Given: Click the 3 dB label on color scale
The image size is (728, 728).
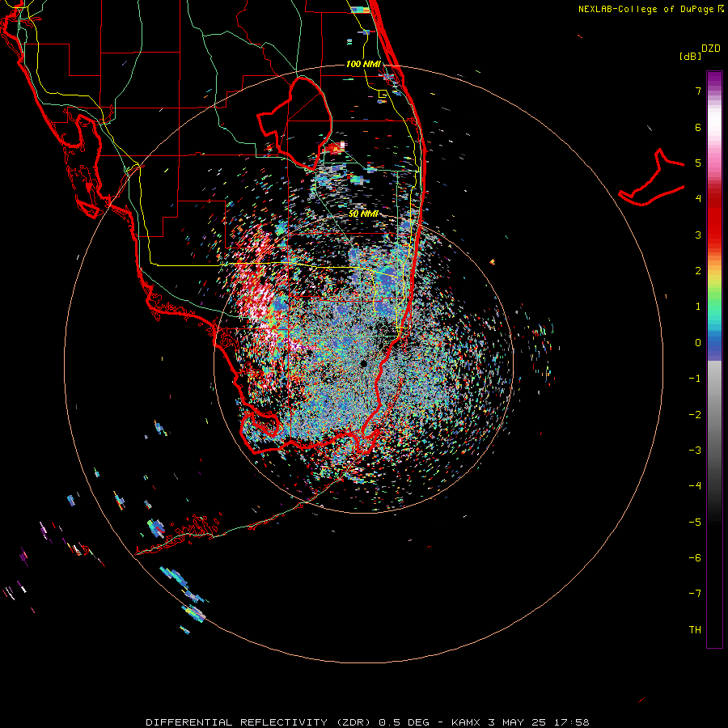Looking at the screenshot, I should pos(698,235).
